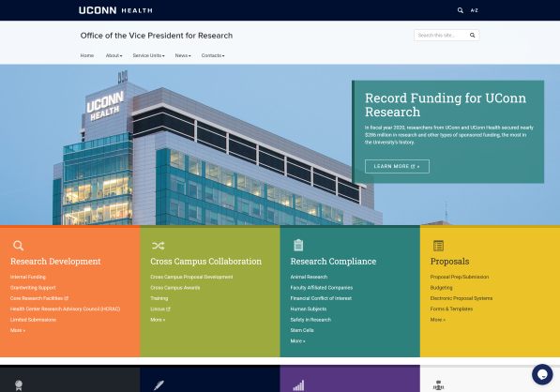Click More under Research Development
Screen dimensions: 560x392
coord(18,331)
